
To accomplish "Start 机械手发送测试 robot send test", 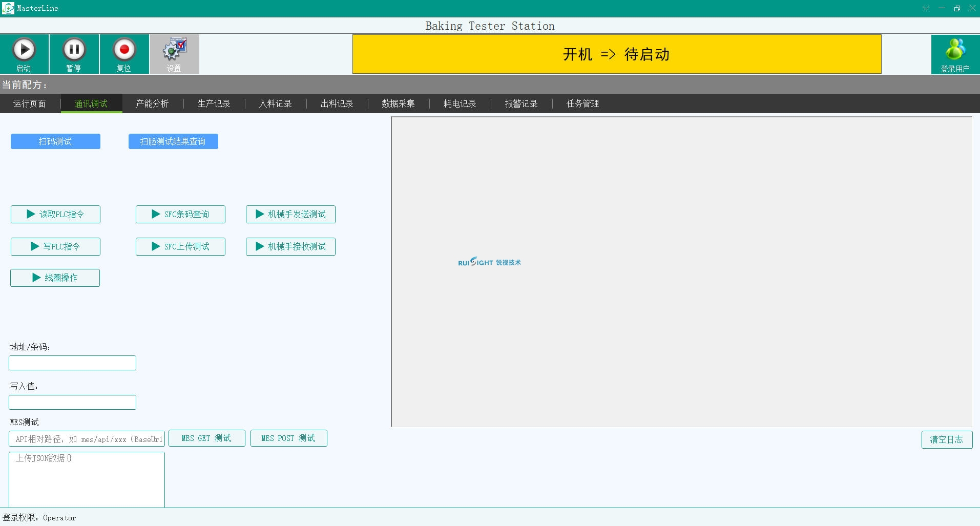I will pos(290,214).
